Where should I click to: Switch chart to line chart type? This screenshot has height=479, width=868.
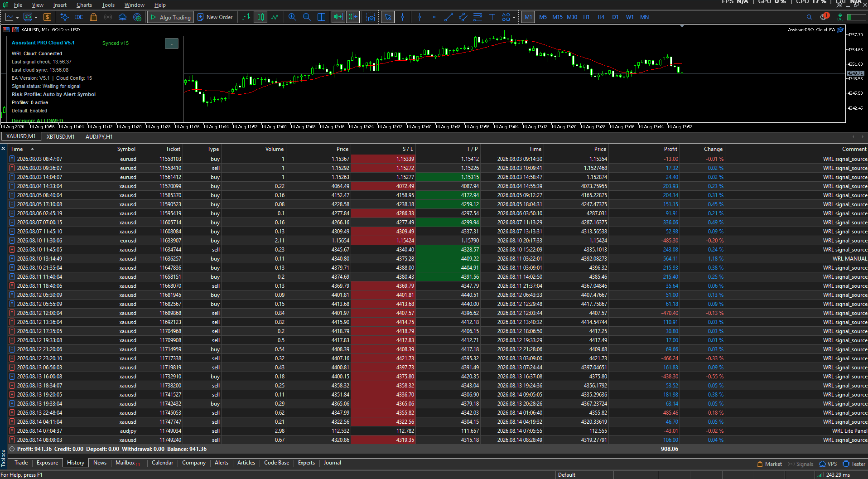point(275,17)
